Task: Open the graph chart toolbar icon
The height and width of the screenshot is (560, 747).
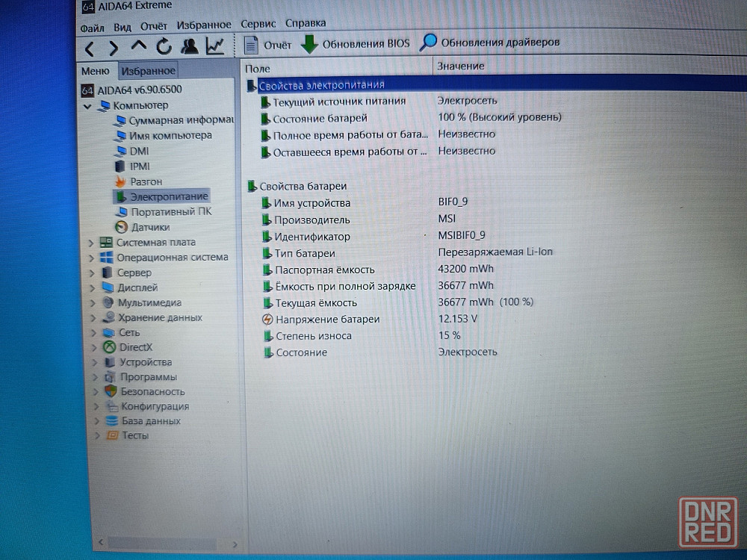Action: pyautogui.click(x=215, y=46)
